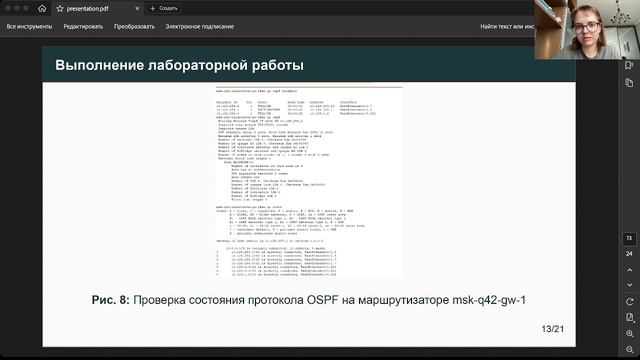Open the Преобразовать menu
Image resolution: width=640 pixels, height=360 pixels.
click(x=134, y=27)
